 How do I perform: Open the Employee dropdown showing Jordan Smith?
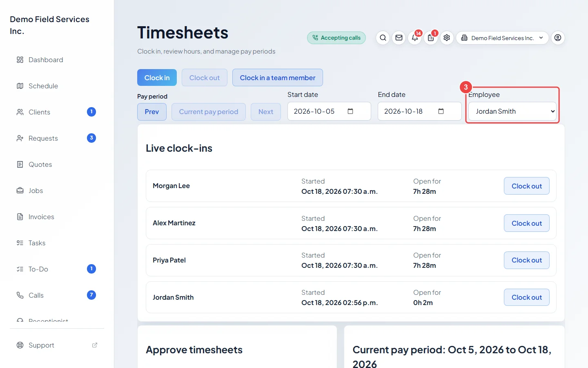(x=512, y=111)
